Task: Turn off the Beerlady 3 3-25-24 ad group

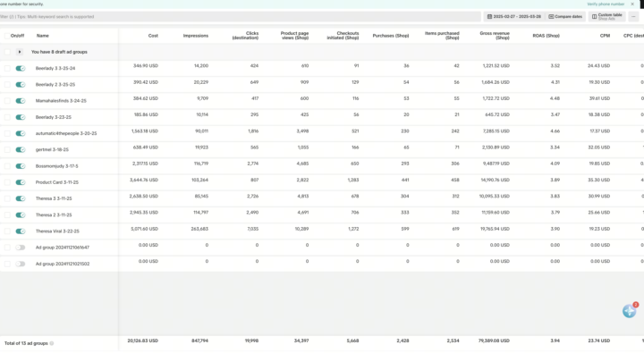Action: 21,68
